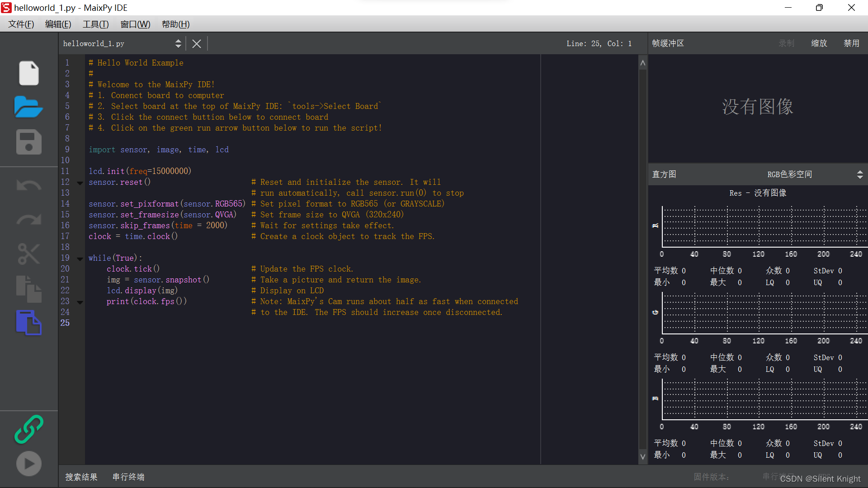Screen dimensions: 868x488
Task: Click the 没有图像 frame buffer placeholder
Action: [x=758, y=107]
